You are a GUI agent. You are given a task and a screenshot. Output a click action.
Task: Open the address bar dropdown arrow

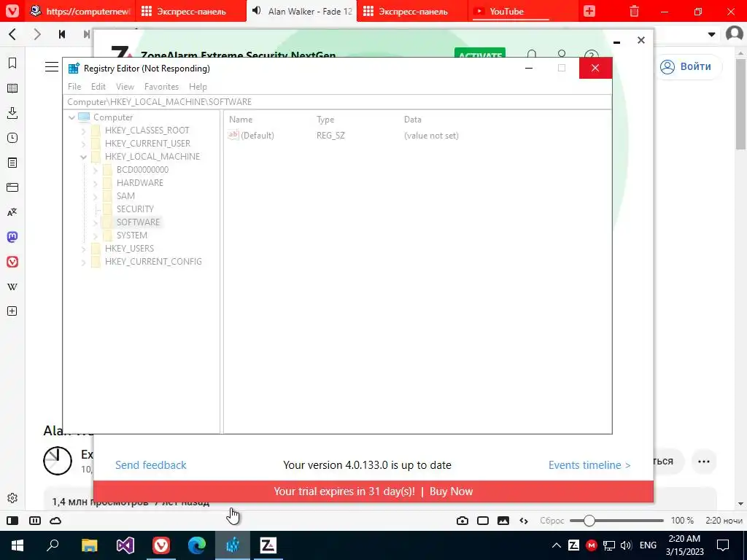[711, 34]
